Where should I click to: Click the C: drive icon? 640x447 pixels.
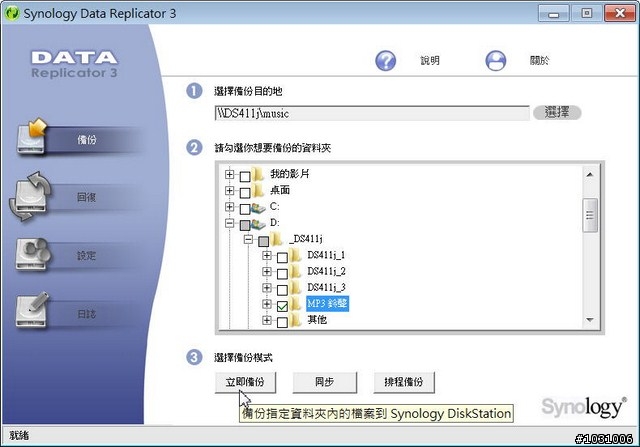(258, 208)
